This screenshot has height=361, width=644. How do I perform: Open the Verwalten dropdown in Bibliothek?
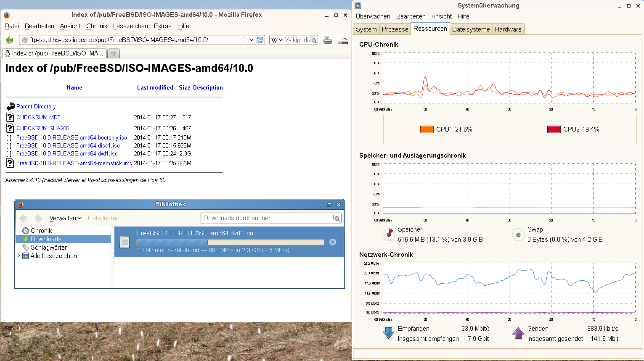coord(65,218)
